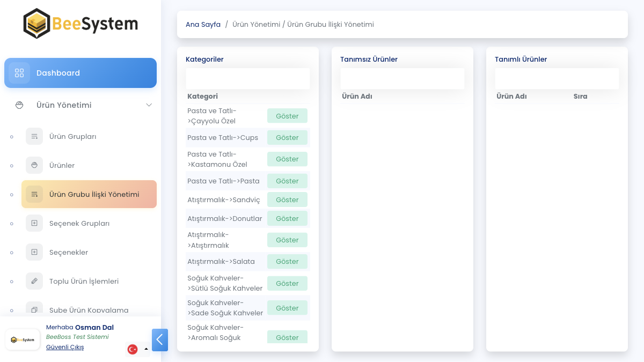Open the Şube Ürün Kopyalama menu item
The image size is (644, 362).
(89, 309)
